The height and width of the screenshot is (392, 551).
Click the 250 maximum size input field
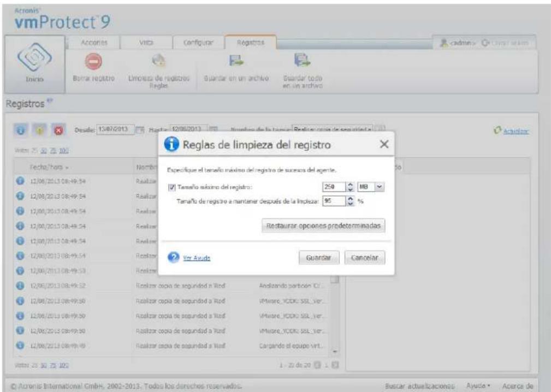(x=334, y=187)
